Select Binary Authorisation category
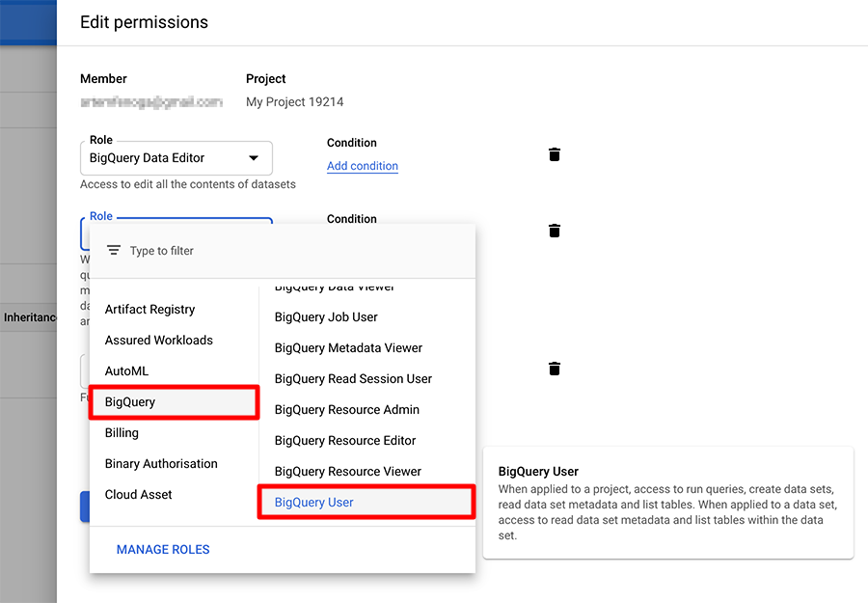Screen dimensions: 868x603 coord(174,464)
